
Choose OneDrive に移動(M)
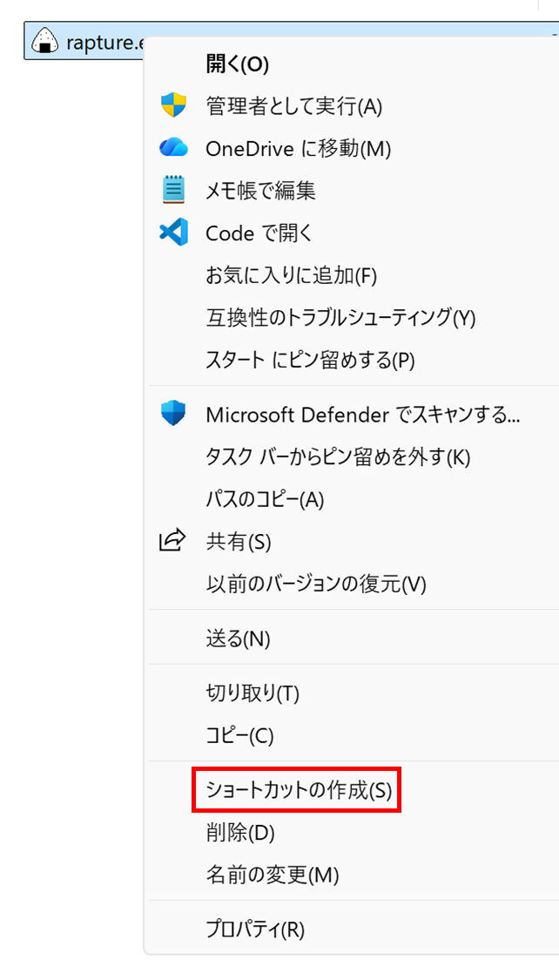[x=298, y=149]
